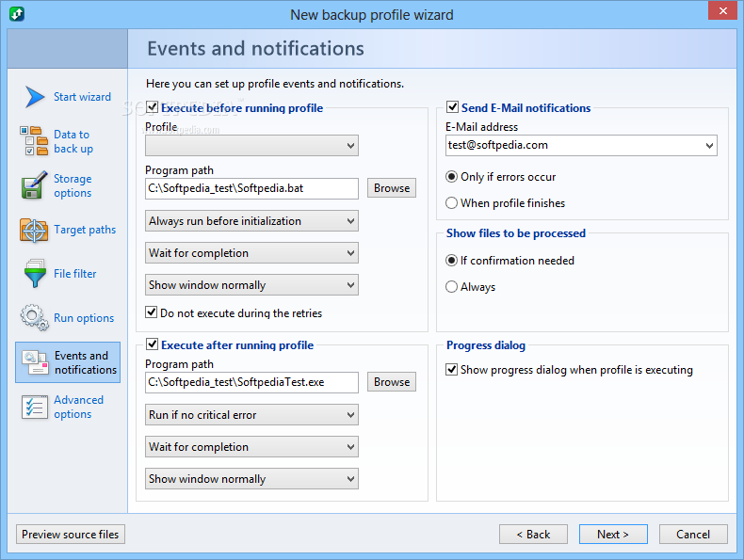Click the Softpedia.bat program path field
The height and width of the screenshot is (560, 744).
coord(251,189)
